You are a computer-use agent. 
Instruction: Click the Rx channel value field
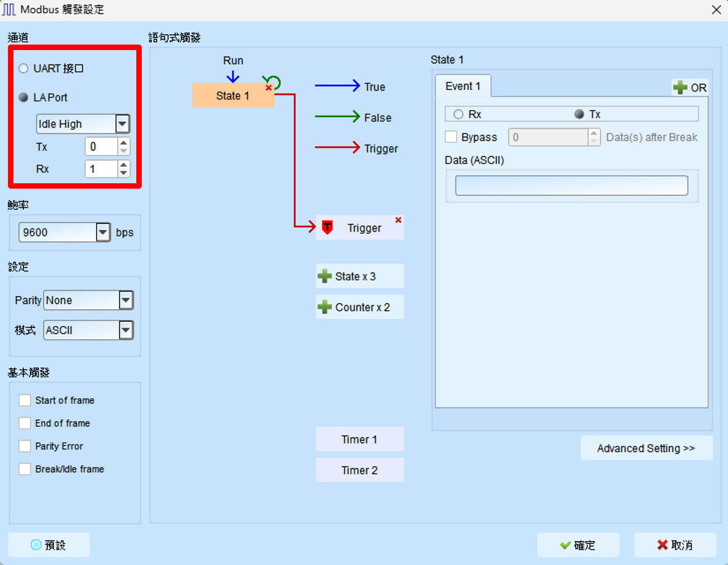(x=101, y=169)
